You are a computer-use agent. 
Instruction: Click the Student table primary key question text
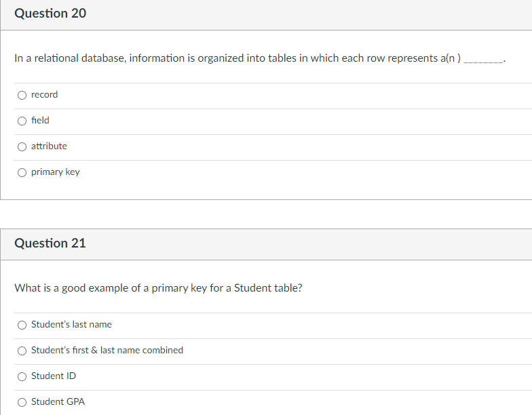(158, 288)
